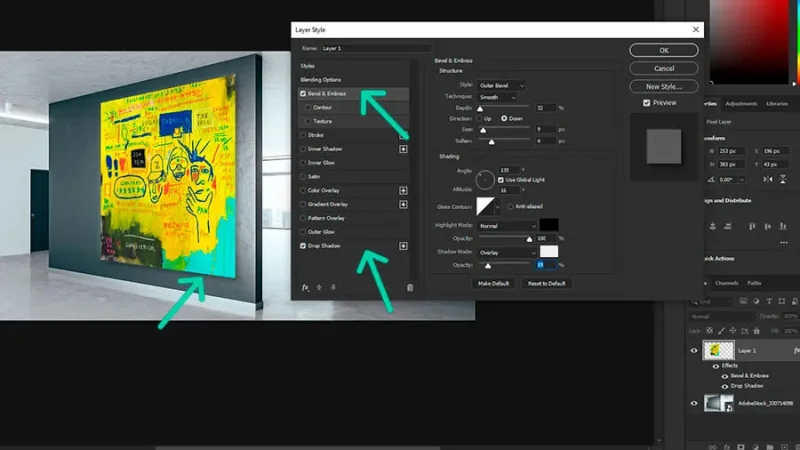Add another Color Overlay with plus icon
The image size is (800, 450).
403,190
